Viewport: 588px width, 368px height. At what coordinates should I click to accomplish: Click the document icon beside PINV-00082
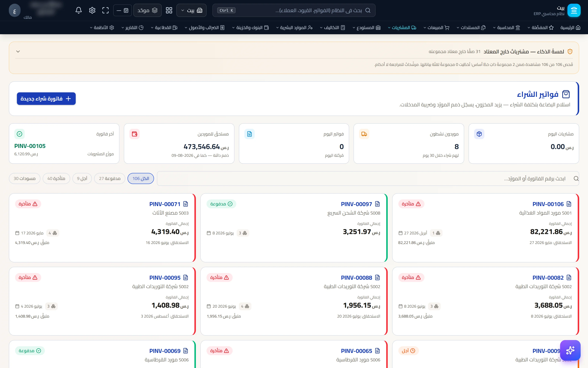(569, 277)
